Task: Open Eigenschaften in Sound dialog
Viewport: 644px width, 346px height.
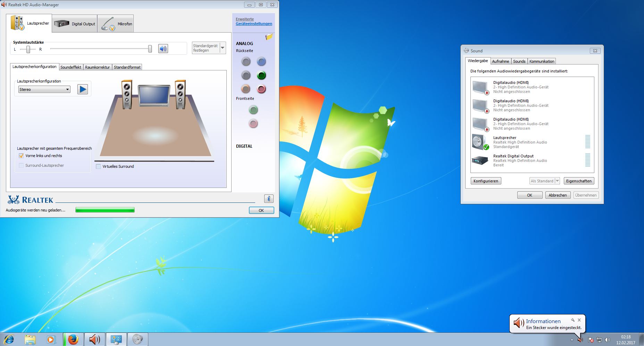Action: 579,181
